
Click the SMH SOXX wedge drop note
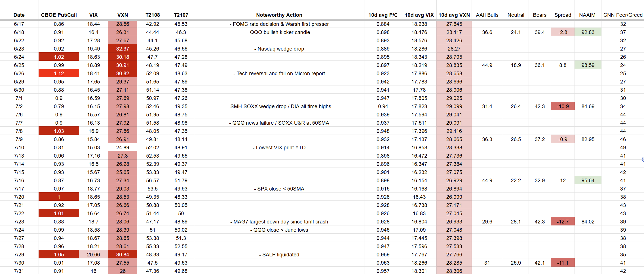pos(279,106)
